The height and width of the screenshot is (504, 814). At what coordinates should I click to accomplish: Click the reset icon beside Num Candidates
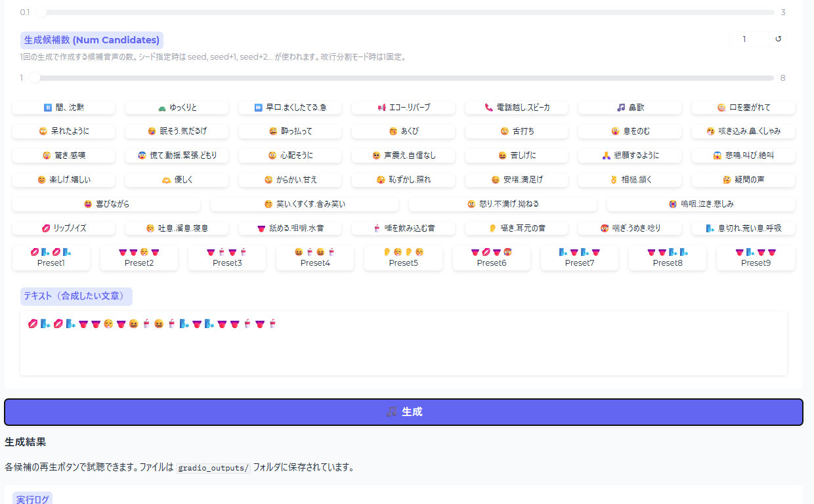(x=778, y=39)
